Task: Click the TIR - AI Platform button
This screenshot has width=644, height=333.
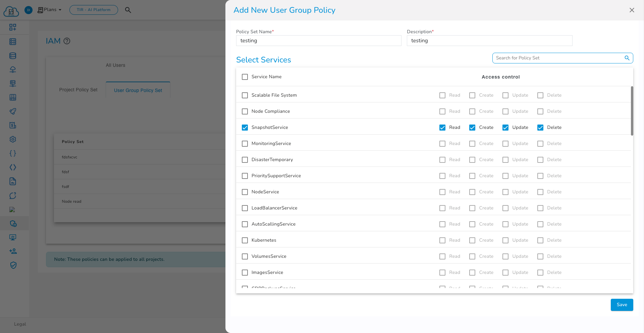Action: tap(94, 10)
